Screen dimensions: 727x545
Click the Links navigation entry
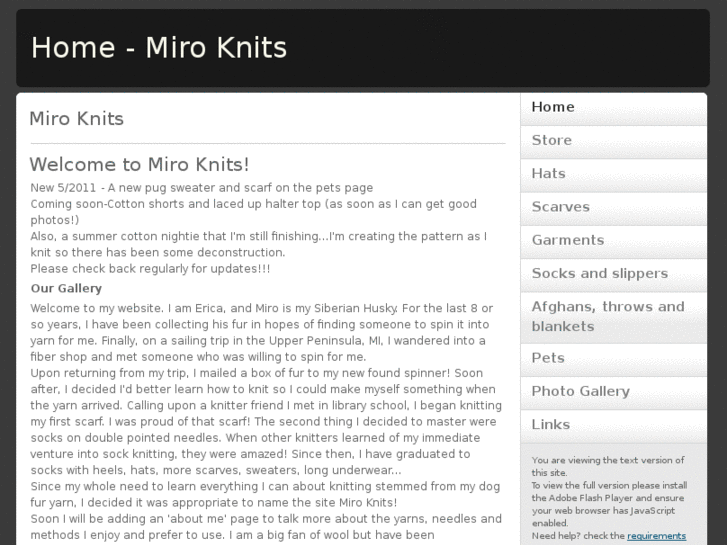[551, 424]
